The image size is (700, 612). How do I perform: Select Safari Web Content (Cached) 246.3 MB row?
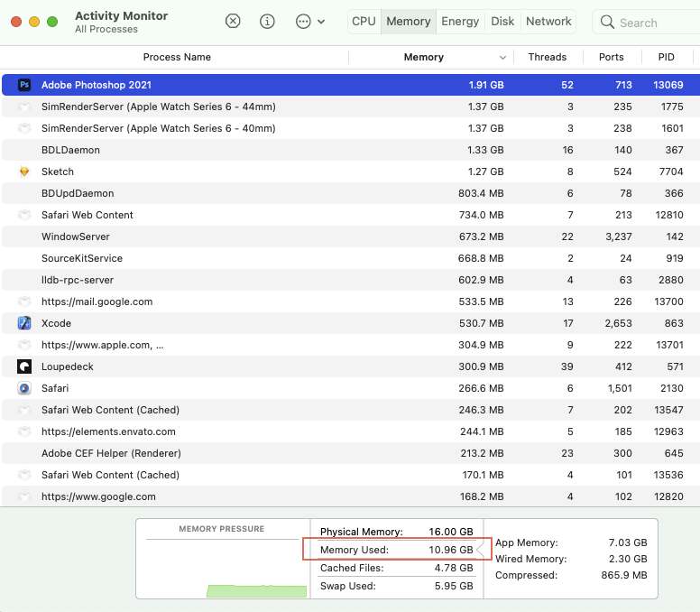[x=351, y=410]
